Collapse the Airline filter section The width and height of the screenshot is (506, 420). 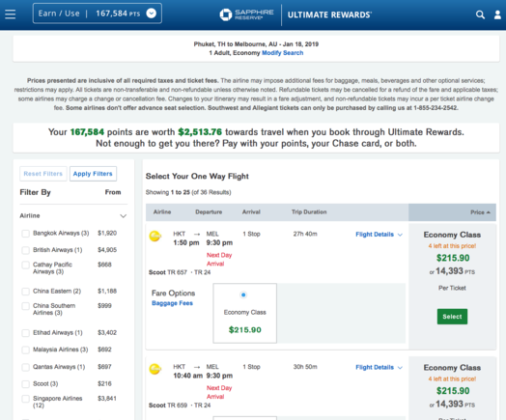123,216
